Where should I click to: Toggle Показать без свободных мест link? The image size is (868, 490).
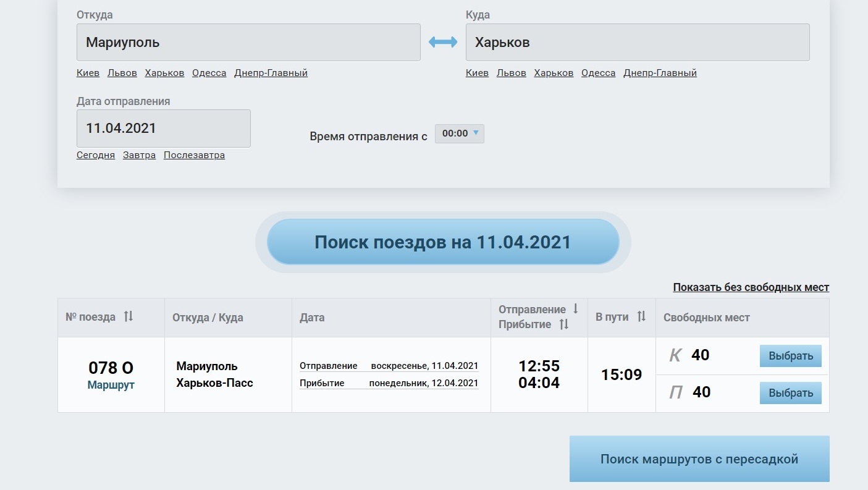click(751, 287)
